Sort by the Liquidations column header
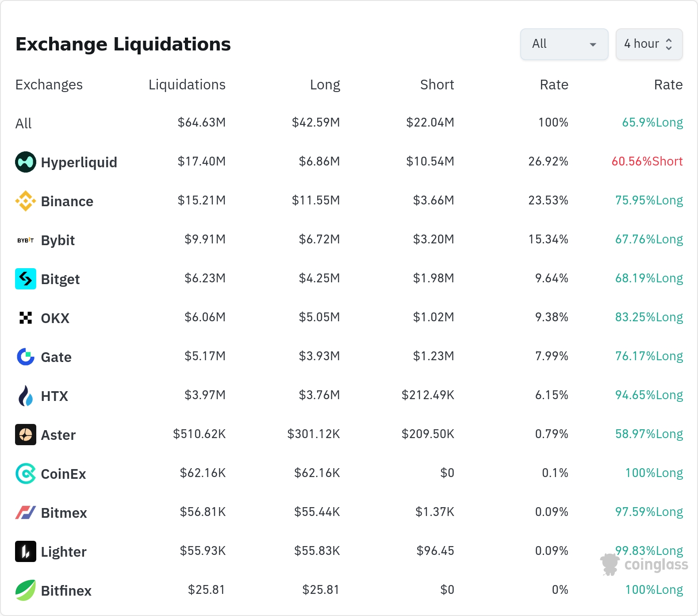The image size is (698, 616). click(187, 85)
